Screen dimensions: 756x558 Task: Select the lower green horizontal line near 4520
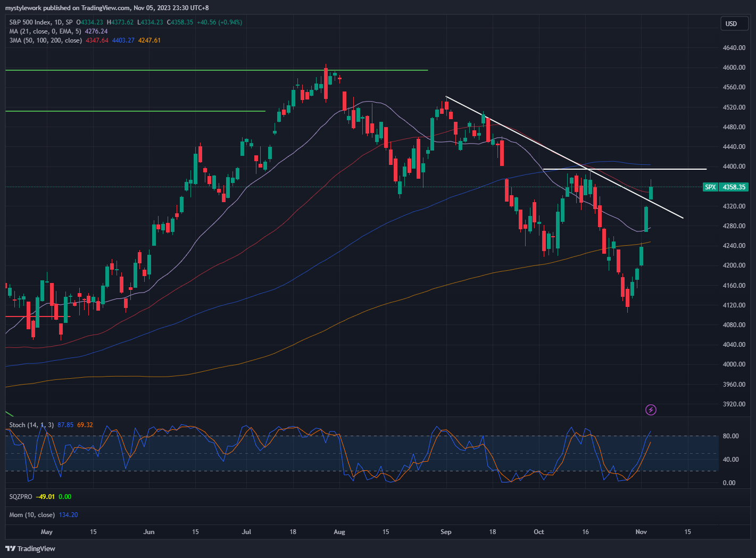135,111
